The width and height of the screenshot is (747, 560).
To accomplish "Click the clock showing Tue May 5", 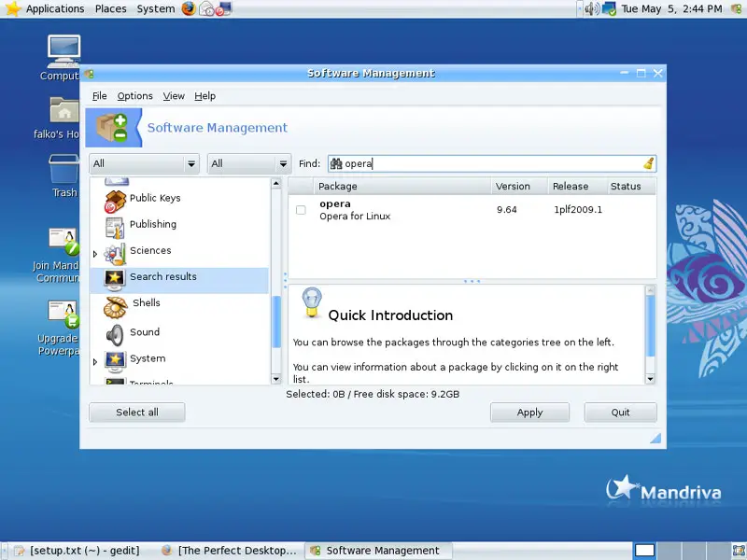I will click(671, 8).
